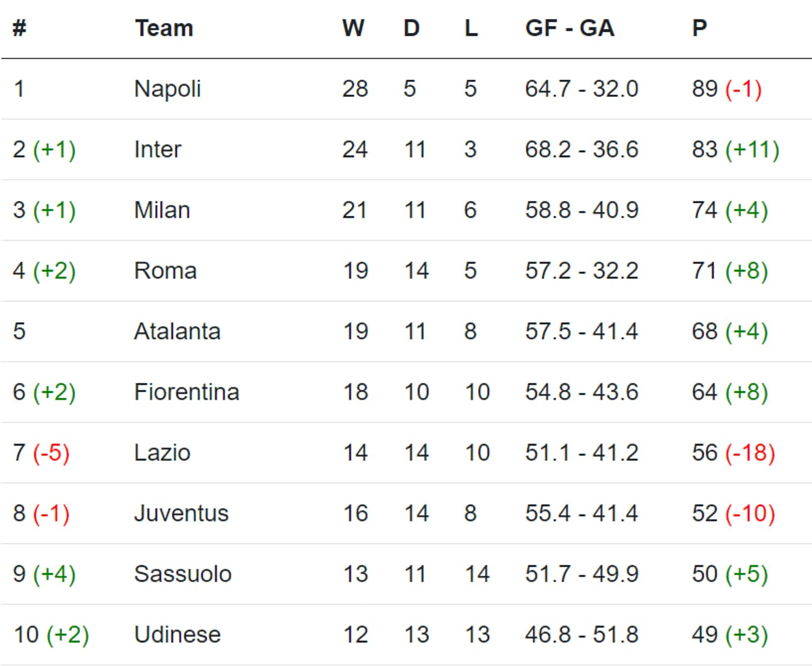The height and width of the screenshot is (666, 812).
Task: Click the # rank column header
Action: pyautogui.click(x=19, y=28)
